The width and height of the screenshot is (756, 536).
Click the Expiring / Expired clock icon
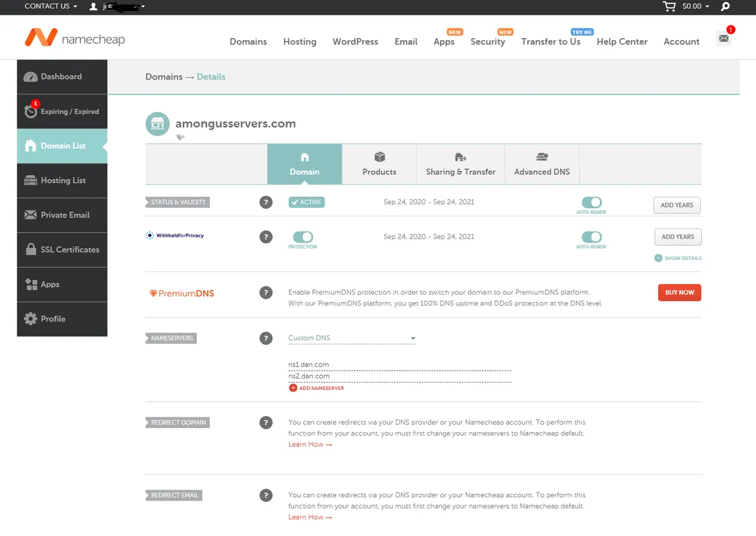[31, 111]
